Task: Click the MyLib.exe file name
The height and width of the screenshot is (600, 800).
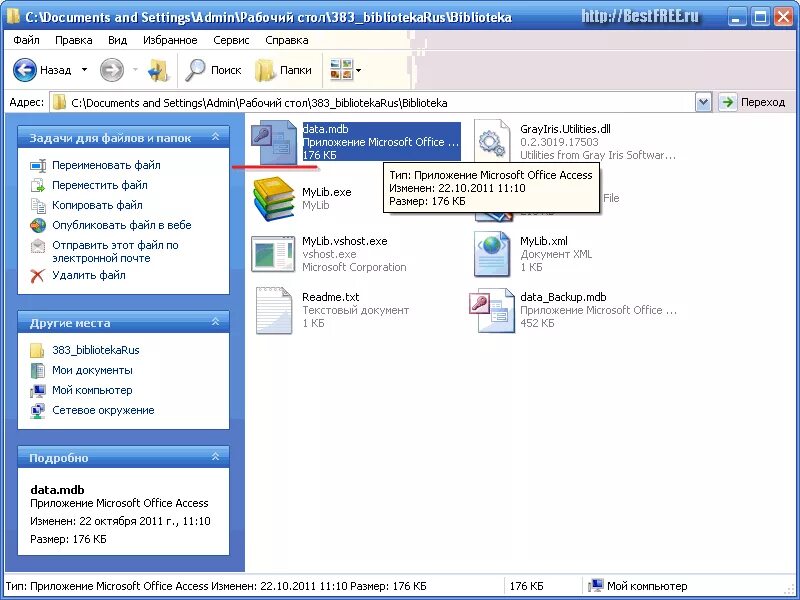Action: click(327, 192)
